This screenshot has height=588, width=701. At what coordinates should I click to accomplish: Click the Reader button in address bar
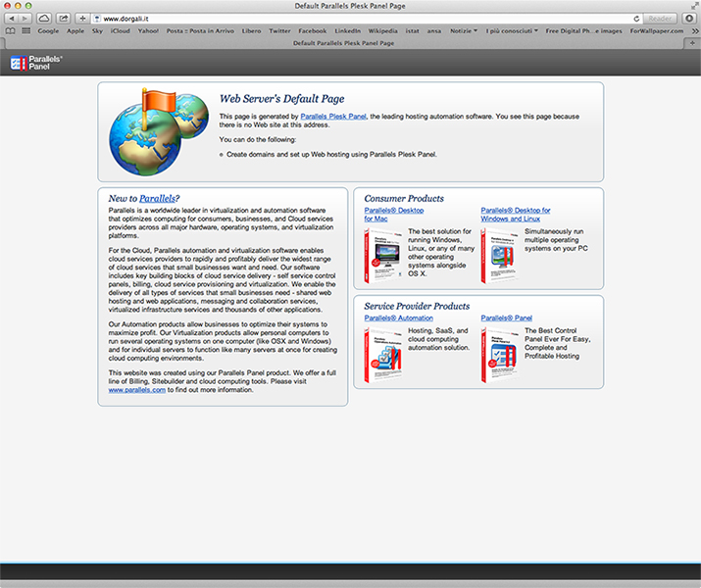click(661, 19)
